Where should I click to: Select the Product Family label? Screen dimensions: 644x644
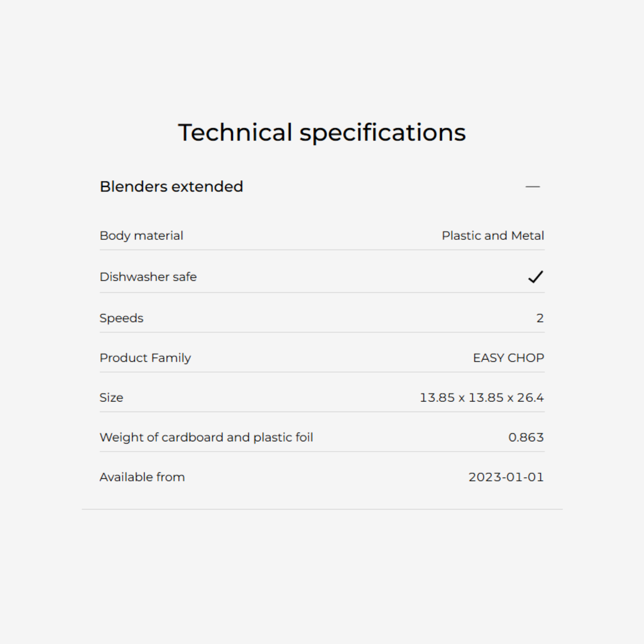(145, 358)
